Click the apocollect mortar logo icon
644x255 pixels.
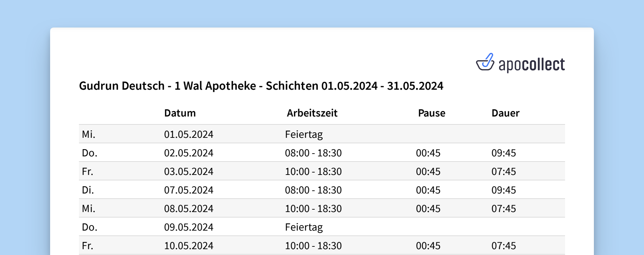coord(485,63)
